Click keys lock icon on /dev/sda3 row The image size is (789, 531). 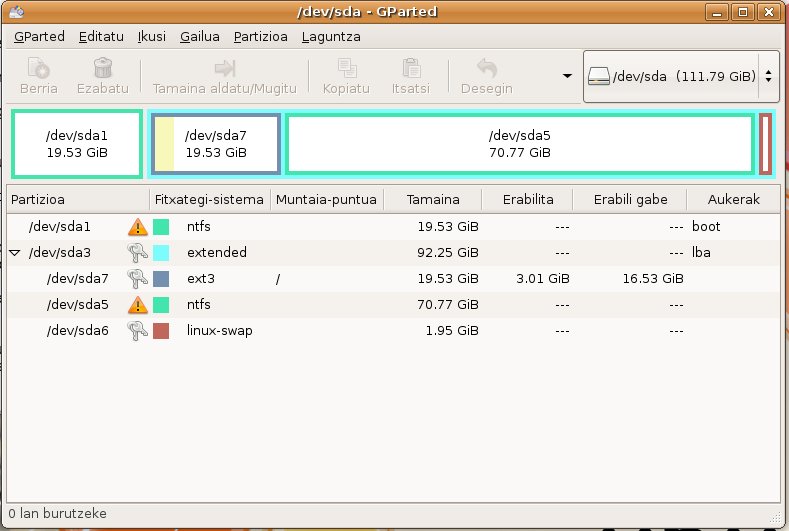click(x=137, y=253)
